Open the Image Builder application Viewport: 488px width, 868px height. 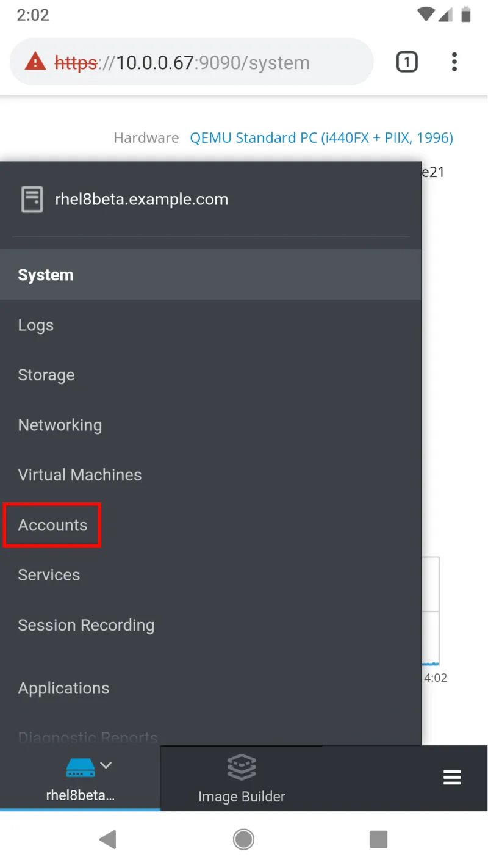(242, 778)
